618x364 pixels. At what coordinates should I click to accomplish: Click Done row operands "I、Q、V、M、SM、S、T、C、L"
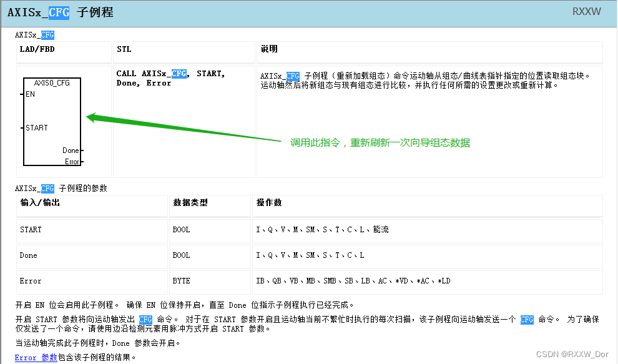click(310, 255)
